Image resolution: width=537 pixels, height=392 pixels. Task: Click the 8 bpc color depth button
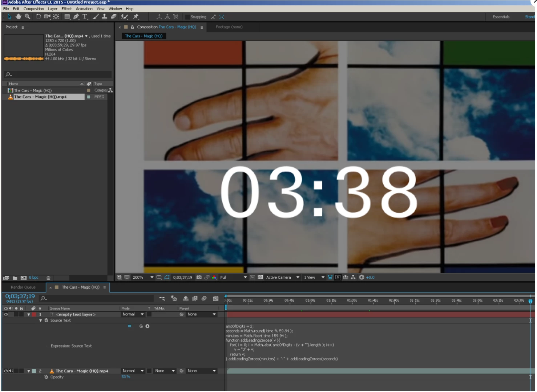pos(34,278)
